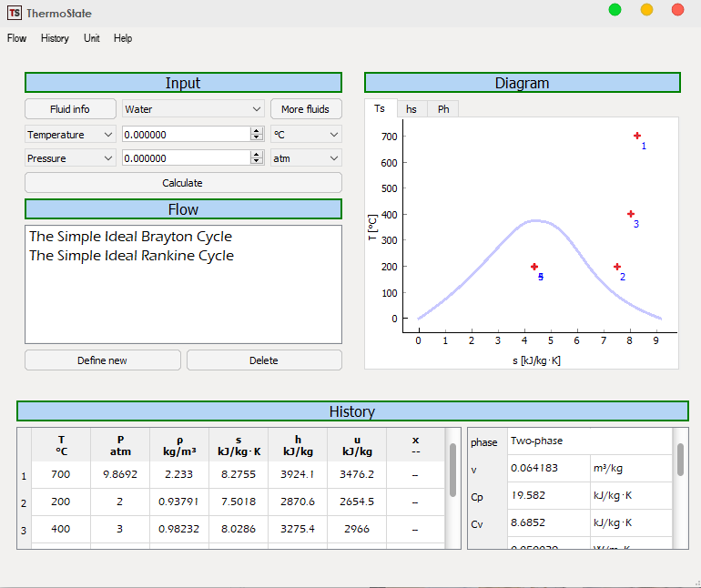701x588 pixels.
Task: Click specific volume value 0.064183
Action: [x=549, y=468]
